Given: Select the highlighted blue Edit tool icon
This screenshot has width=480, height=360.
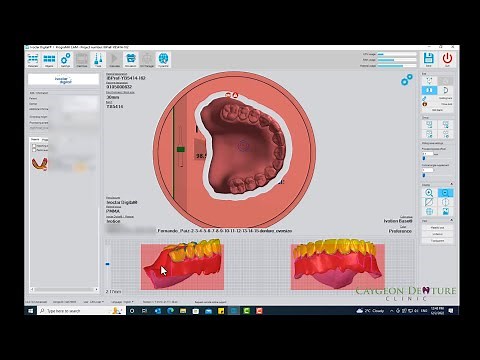Looking at the screenshot, I should click(x=429, y=90).
